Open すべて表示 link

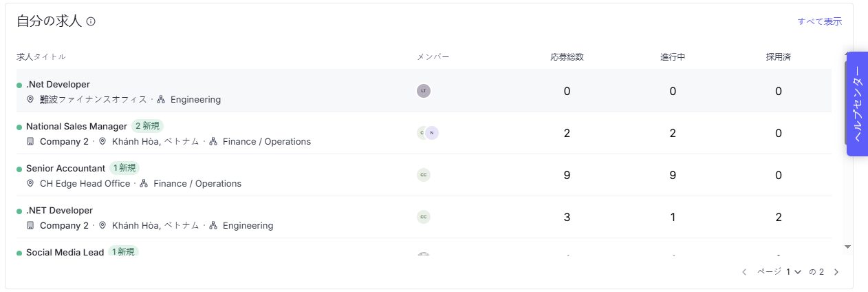(819, 21)
